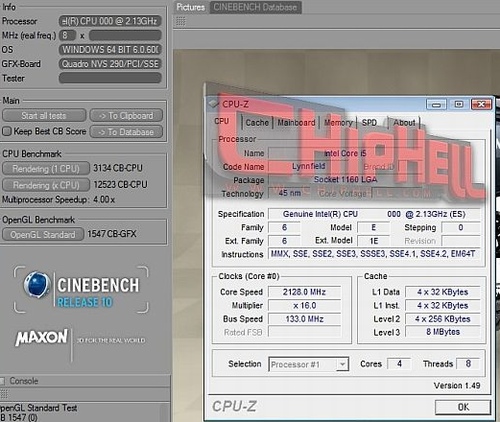Click the 3134 CB-CPU score
The height and width of the screenshot is (422, 500).
[118, 168]
